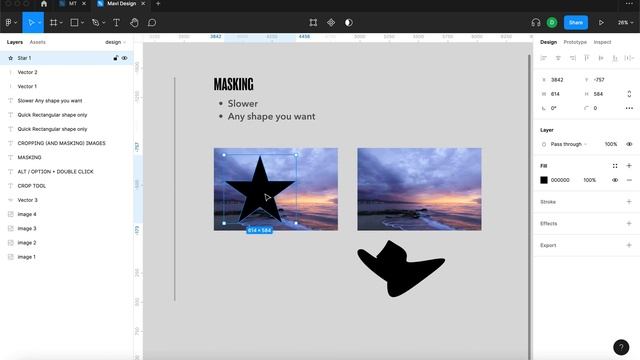640x360 pixels.
Task: Present the prototype with play icon
Action: coord(601,22)
